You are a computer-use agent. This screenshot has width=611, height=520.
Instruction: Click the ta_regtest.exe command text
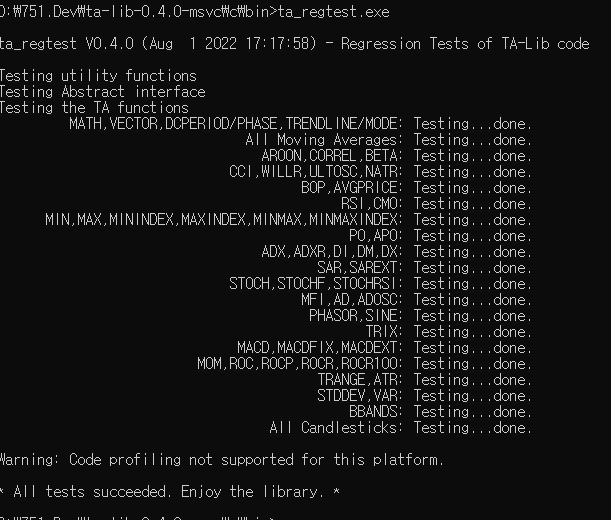[x=334, y=12]
